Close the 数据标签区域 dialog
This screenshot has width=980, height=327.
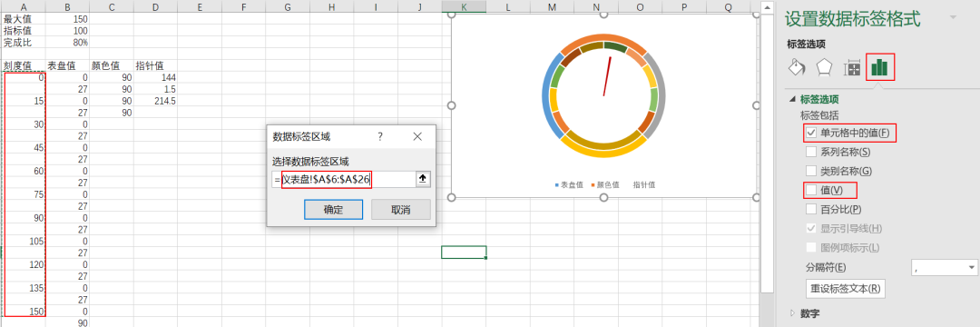[x=417, y=136]
